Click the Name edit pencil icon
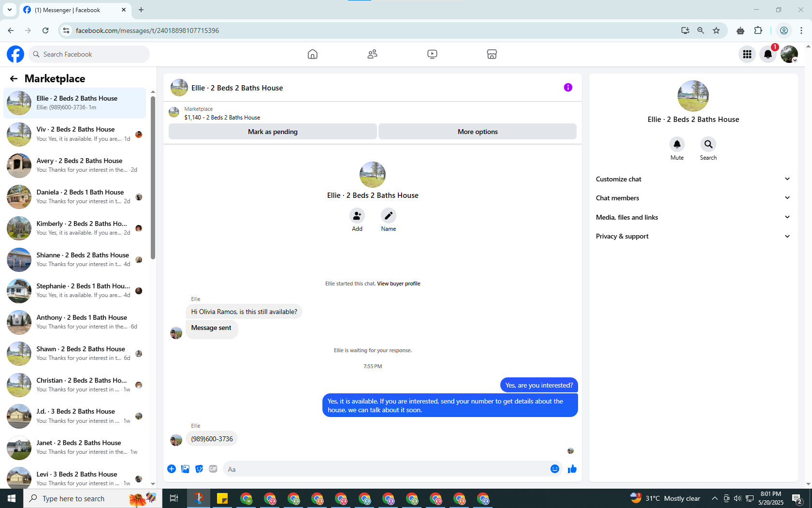Screen dimensions: 812x508 [x=389, y=216]
